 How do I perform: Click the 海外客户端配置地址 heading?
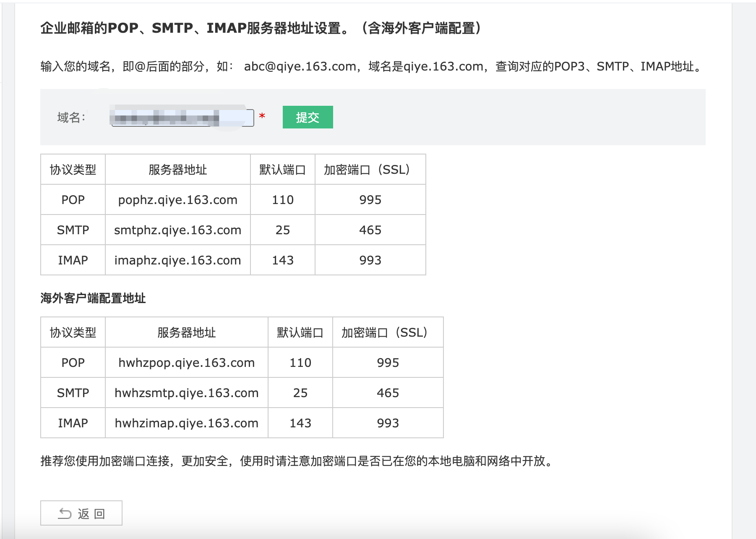(93, 298)
